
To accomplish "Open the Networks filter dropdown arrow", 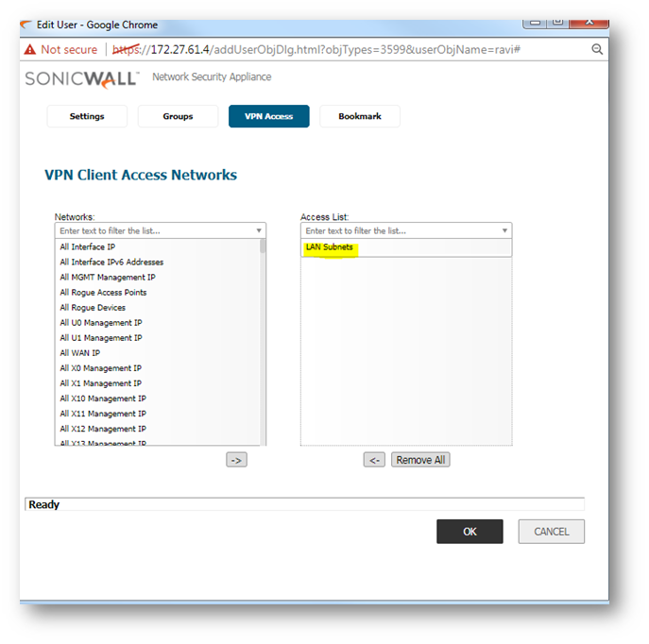I will [259, 230].
